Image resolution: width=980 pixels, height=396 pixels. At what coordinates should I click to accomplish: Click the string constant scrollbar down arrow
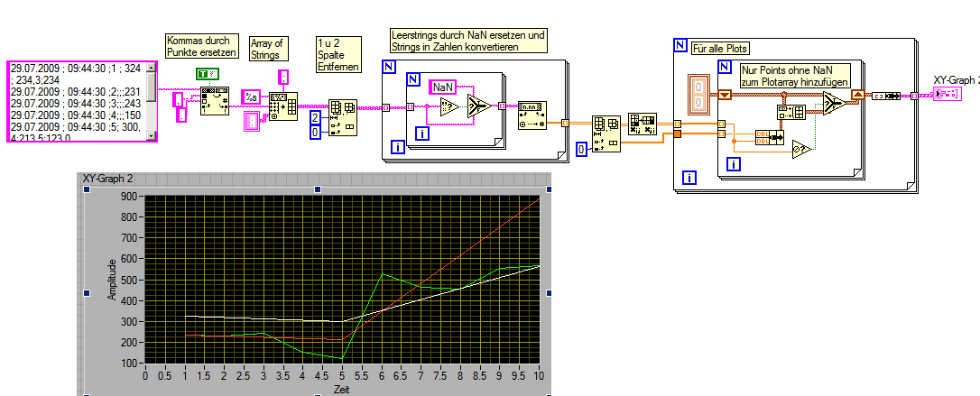coord(152,136)
